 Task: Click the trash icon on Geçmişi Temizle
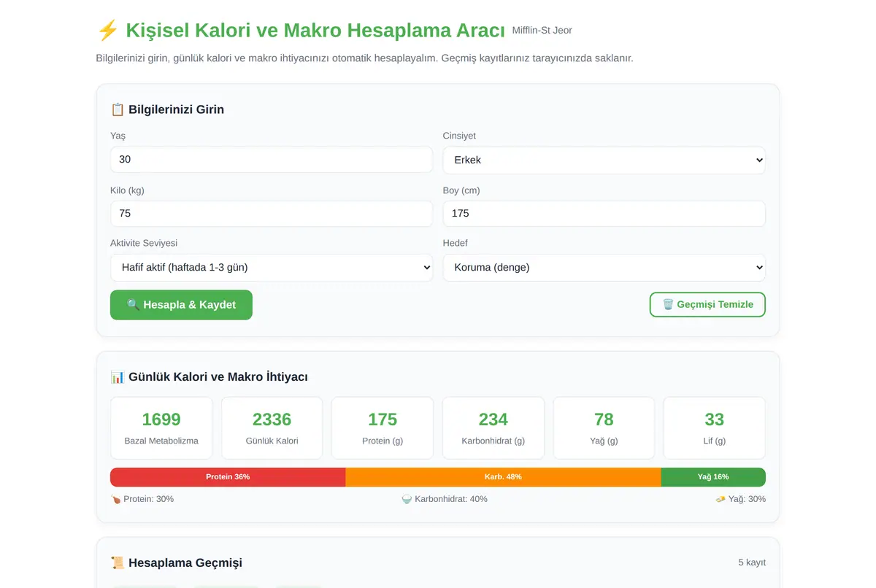coord(668,305)
